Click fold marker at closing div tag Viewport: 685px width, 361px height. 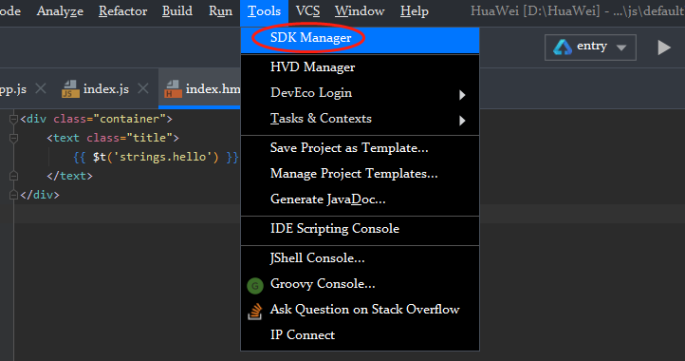[14, 195]
